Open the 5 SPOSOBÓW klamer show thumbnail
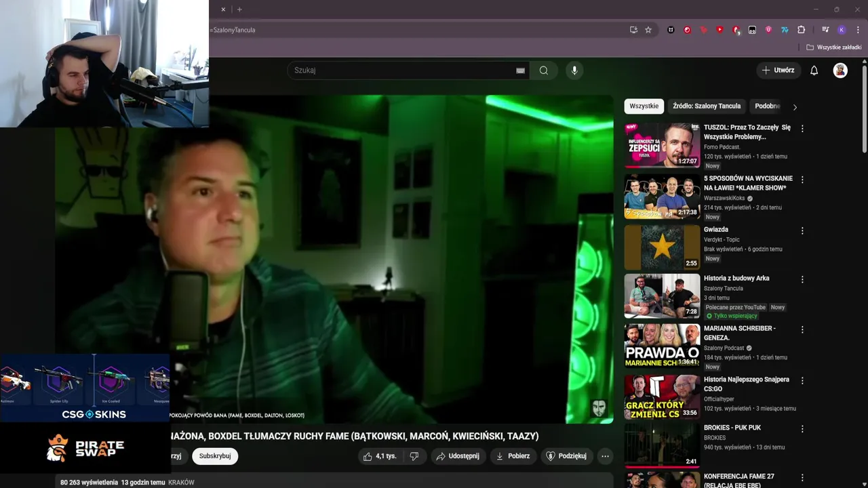The width and height of the screenshot is (868, 488). [x=662, y=197]
